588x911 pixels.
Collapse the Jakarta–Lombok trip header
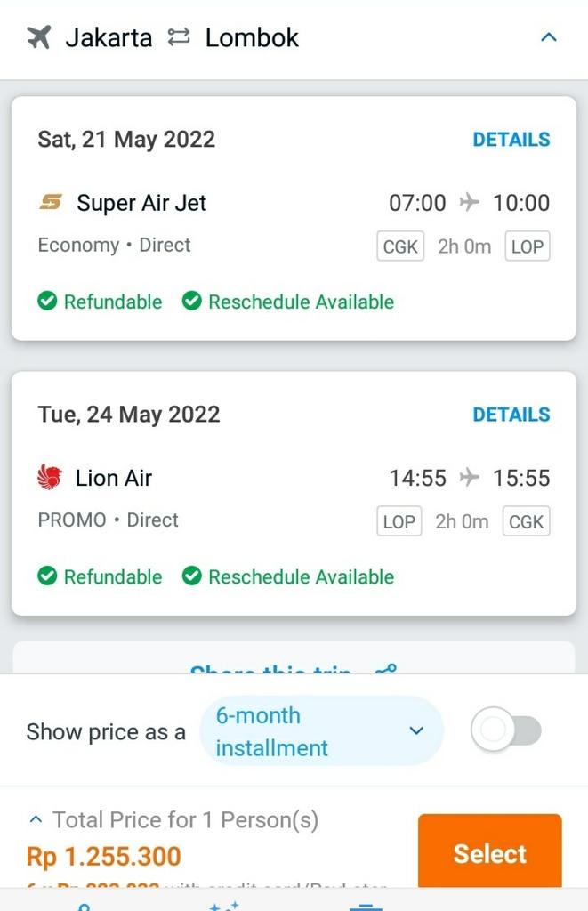point(549,37)
